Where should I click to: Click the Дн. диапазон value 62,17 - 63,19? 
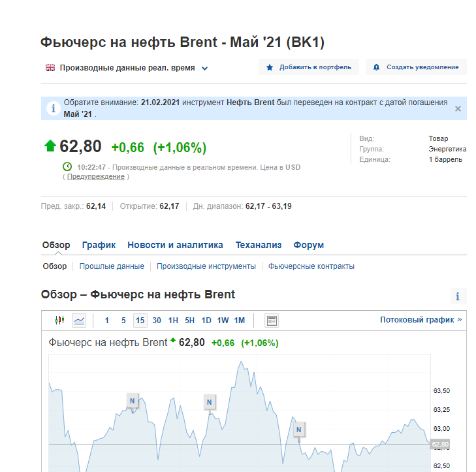coord(268,206)
